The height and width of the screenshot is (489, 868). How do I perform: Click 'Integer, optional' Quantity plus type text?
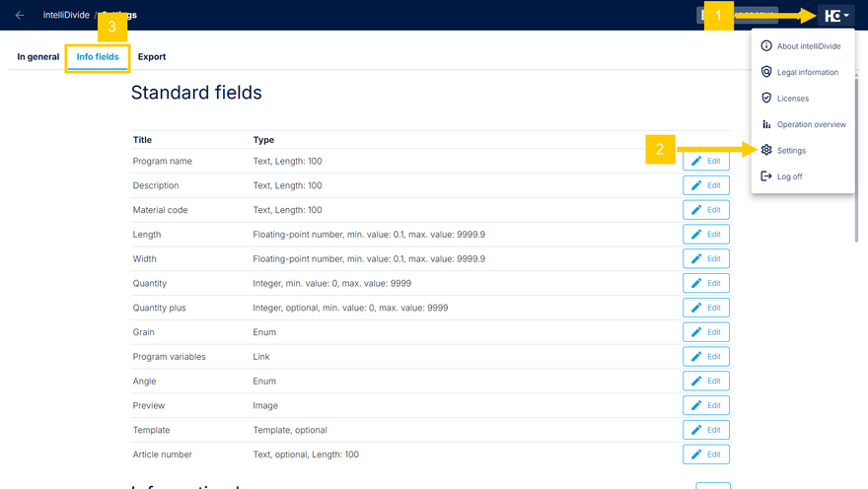click(x=350, y=308)
